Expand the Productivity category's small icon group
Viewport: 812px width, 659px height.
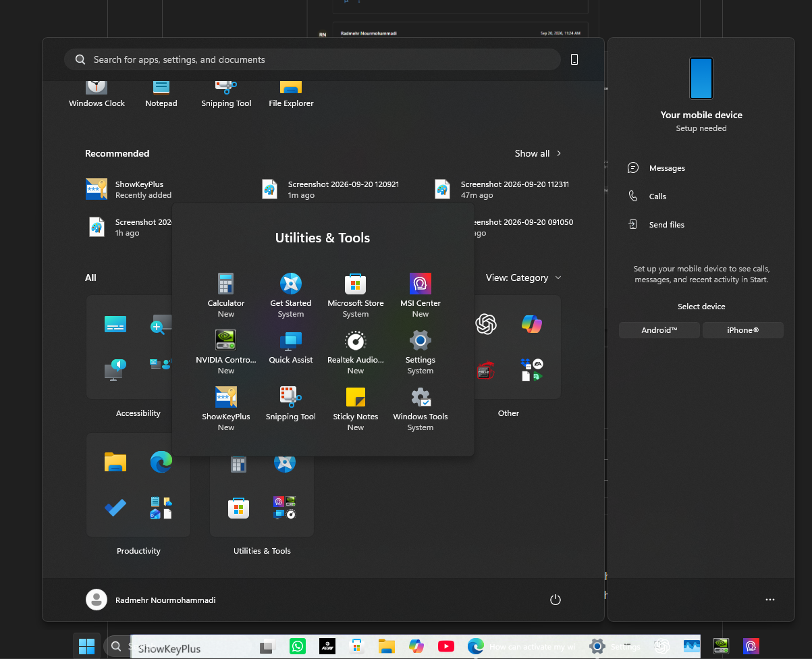(x=161, y=508)
